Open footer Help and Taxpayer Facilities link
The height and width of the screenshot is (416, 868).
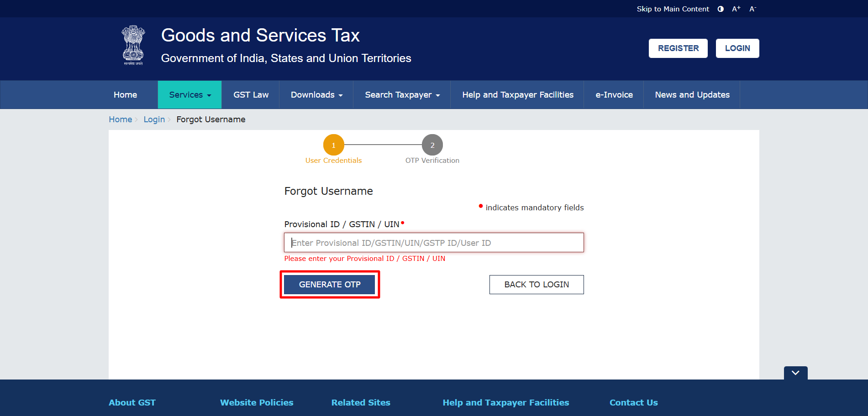[506, 403]
